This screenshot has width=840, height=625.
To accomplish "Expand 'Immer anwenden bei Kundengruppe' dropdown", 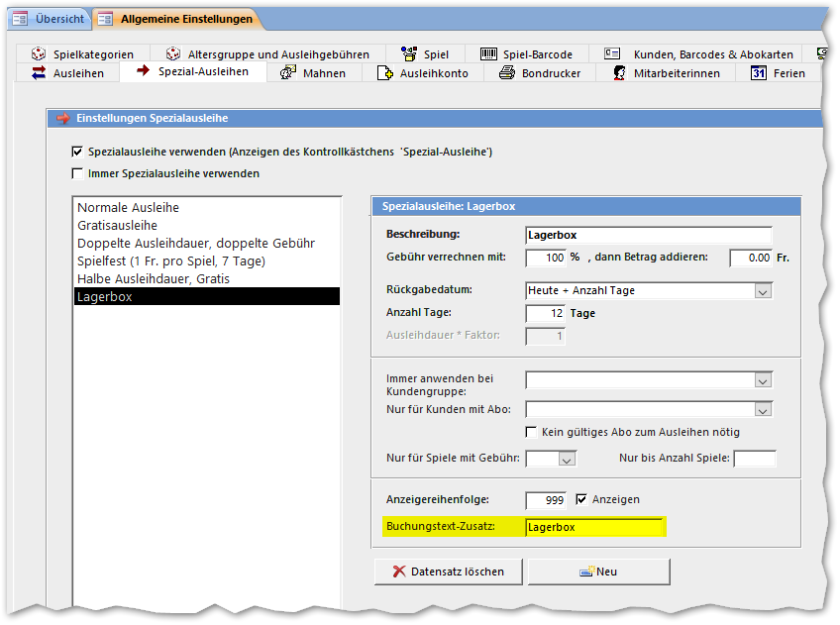I will (763, 380).
